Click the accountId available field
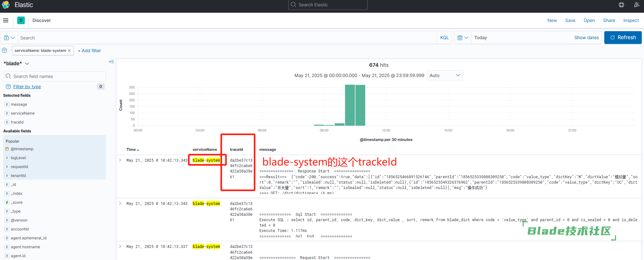 [20, 229]
